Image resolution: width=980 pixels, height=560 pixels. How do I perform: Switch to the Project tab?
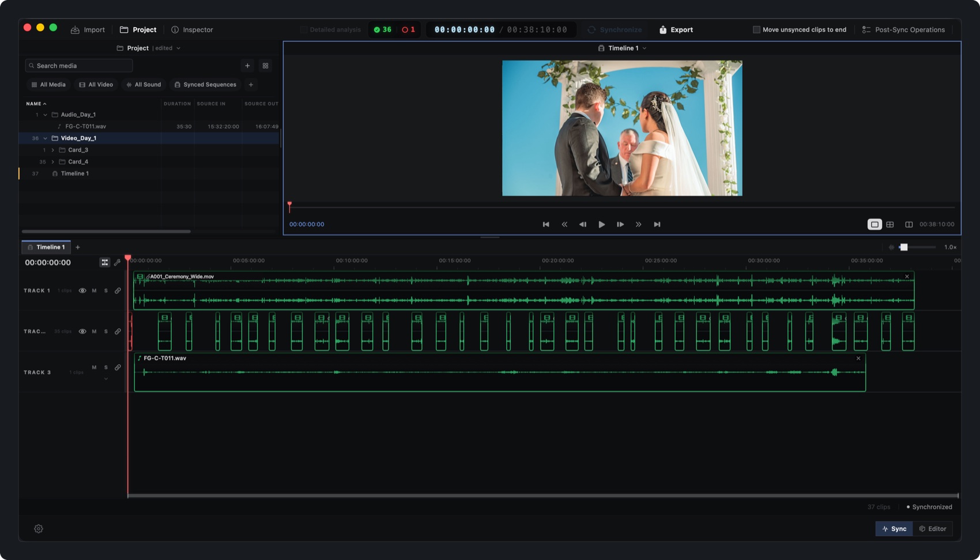pyautogui.click(x=138, y=30)
